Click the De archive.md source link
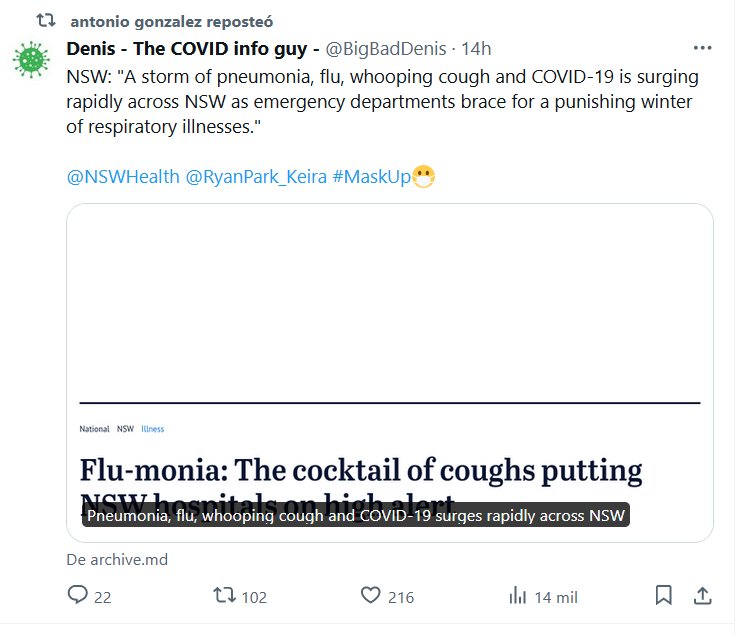The height and width of the screenshot is (634, 738). (x=117, y=560)
